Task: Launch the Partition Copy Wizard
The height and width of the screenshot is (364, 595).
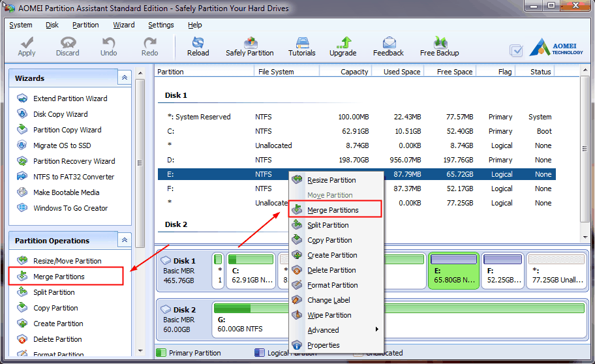Action: click(x=59, y=130)
